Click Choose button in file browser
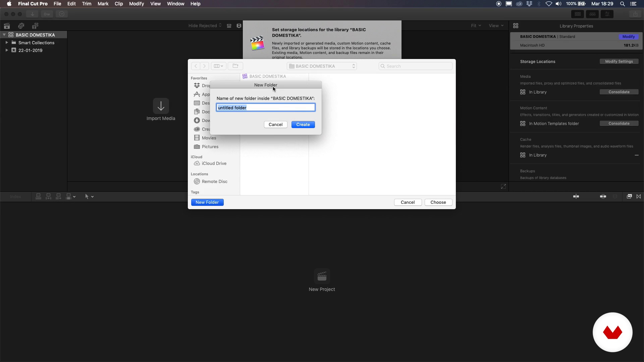Screen dimensions: 644x362 (x=438, y=202)
